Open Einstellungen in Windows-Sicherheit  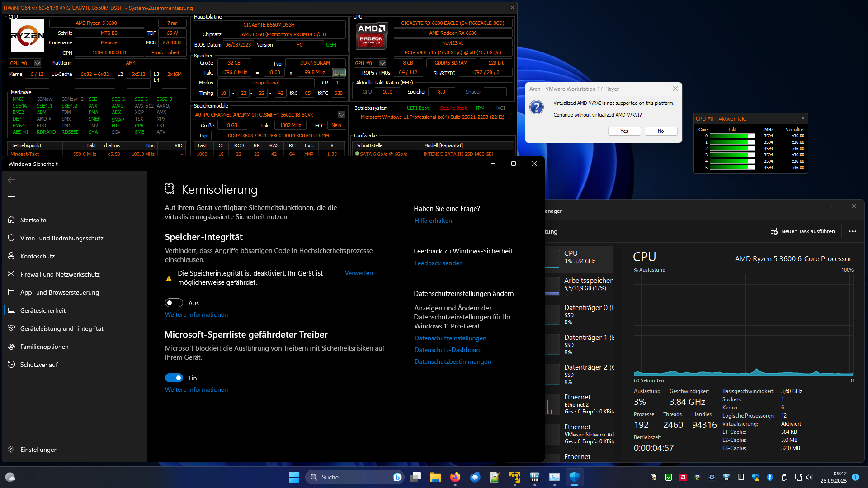(75, 450)
